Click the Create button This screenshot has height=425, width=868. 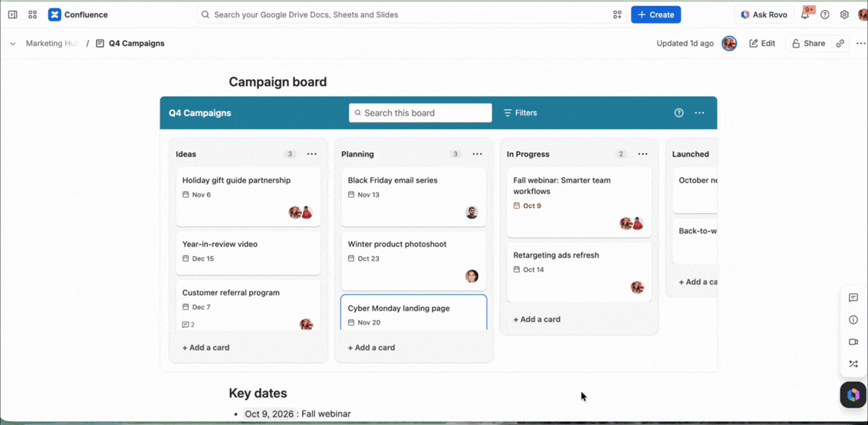click(x=656, y=15)
